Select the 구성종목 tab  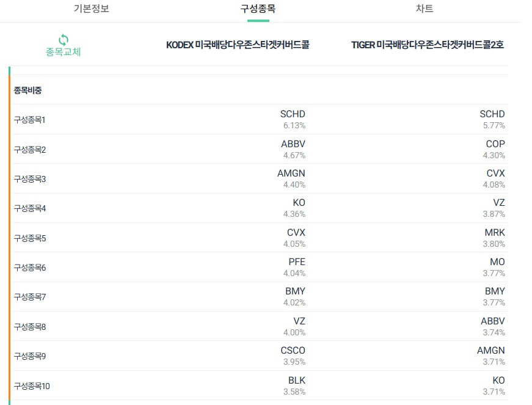tap(258, 9)
